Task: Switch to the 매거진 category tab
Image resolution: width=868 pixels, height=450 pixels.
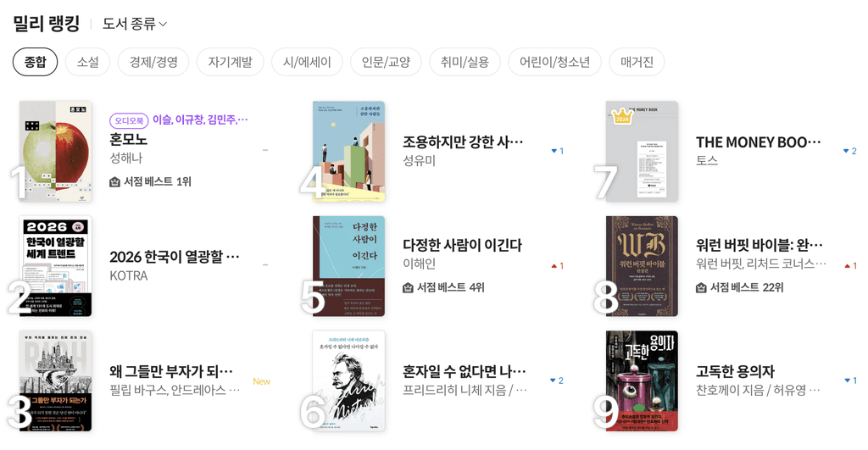Action: click(637, 62)
